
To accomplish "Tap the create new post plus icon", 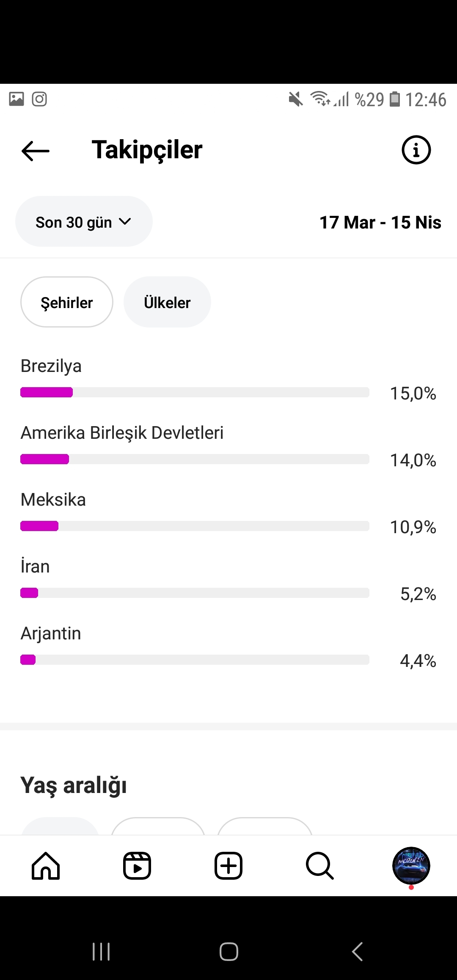I will point(228,866).
